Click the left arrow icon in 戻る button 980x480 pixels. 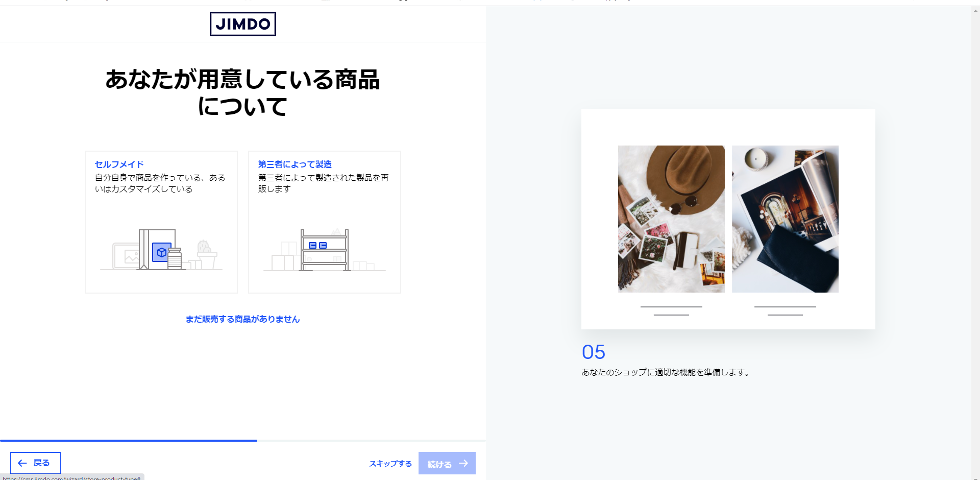[x=22, y=463]
